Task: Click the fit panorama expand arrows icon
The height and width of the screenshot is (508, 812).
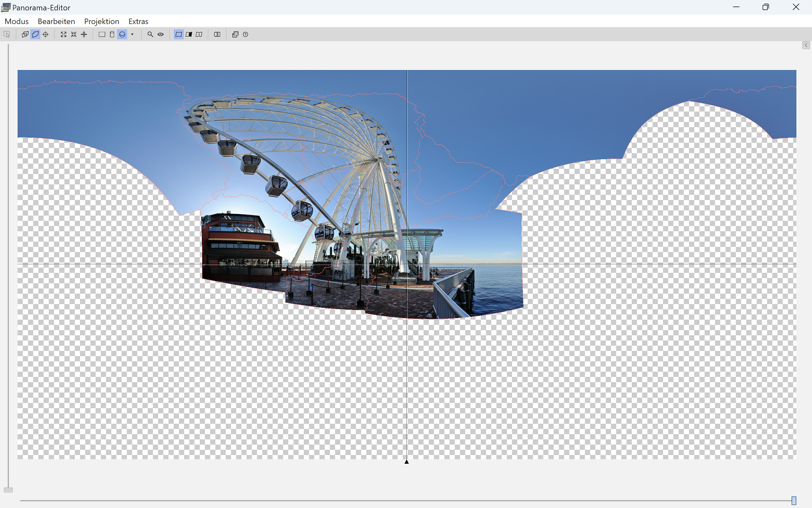Action: tap(63, 35)
